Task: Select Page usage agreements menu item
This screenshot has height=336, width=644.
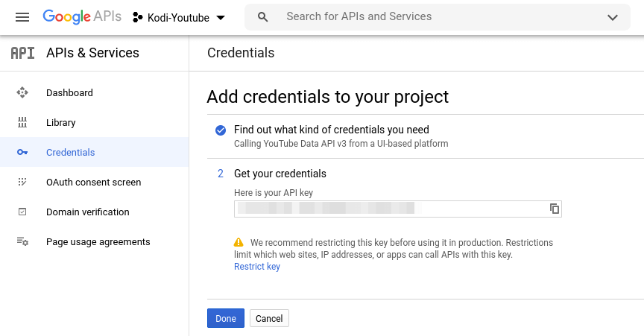Action: (98, 242)
